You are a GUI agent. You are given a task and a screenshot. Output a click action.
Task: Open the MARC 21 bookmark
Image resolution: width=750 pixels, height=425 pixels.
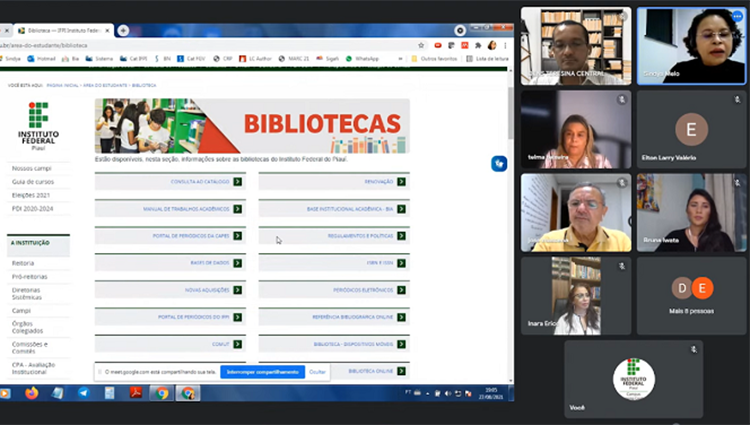[294, 59]
